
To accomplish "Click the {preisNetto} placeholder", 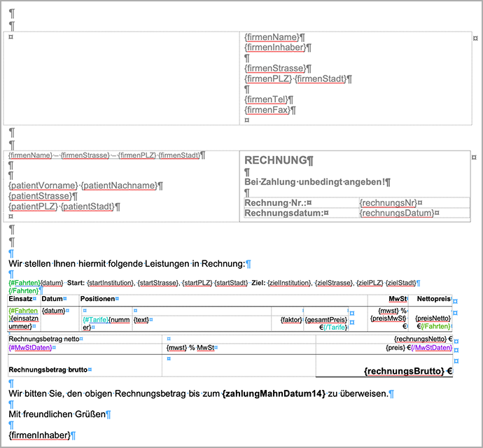I will (x=433, y=318).
